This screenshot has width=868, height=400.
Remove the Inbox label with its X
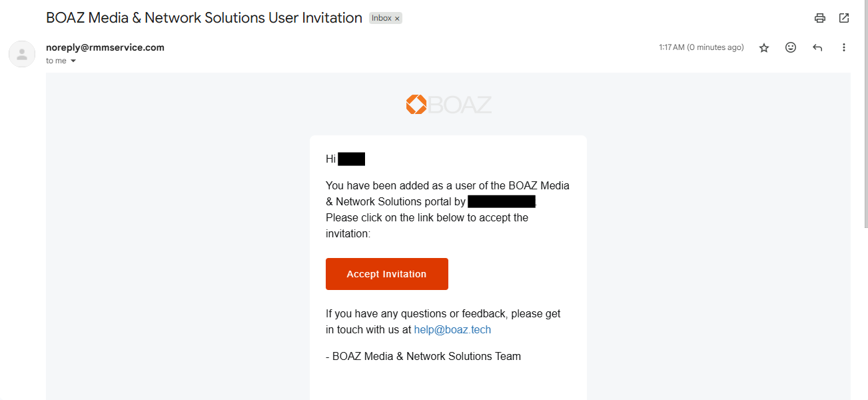[397, 19]
